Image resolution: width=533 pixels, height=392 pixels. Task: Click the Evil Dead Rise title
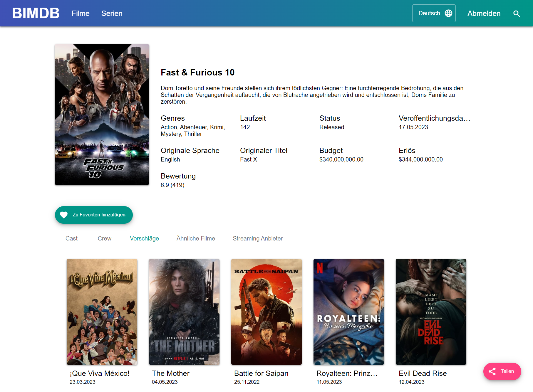[423, 374]
